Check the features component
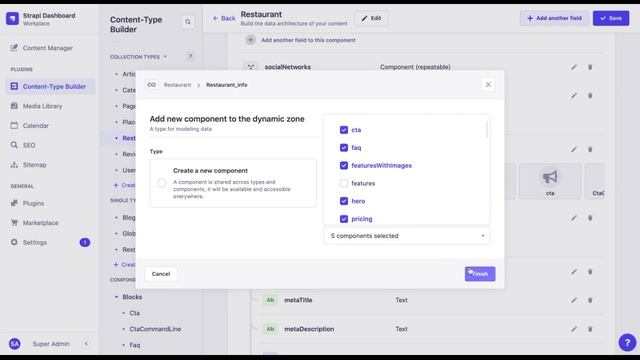Screen dimensions: 640x360 click(344, 183)
